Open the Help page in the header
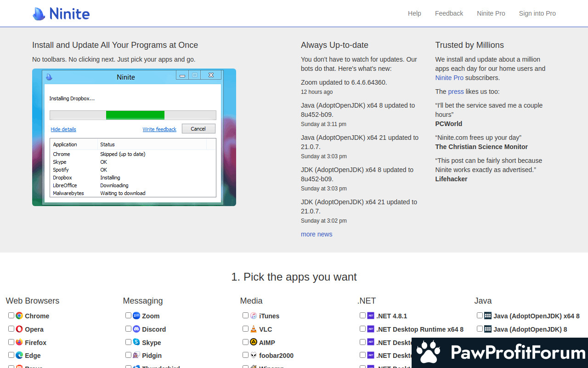Image resolution: width=588 pixels, height=368 pixels. [x=414, y=13]
